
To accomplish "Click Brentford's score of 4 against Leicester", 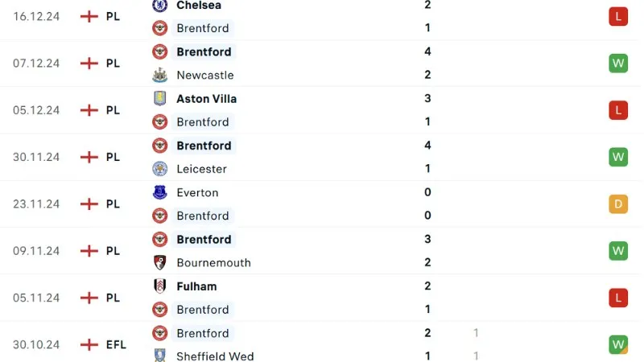I will pyautogui.click(x=427, y=146).
